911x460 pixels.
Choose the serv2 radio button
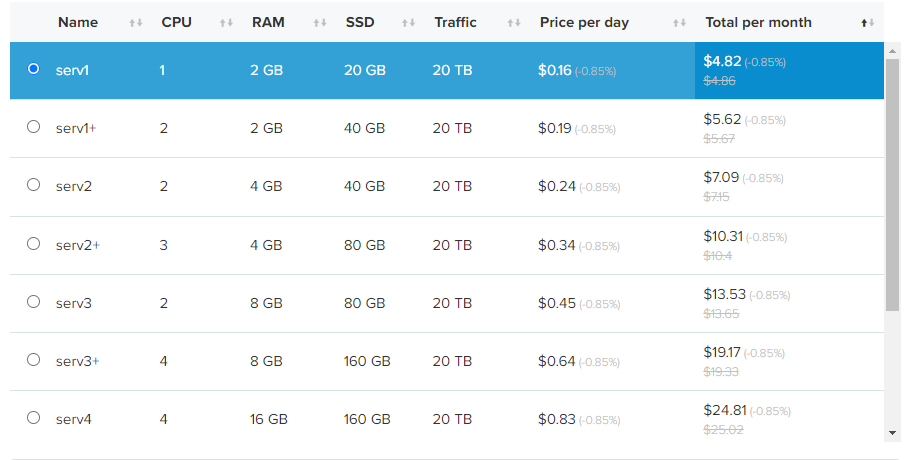34,185
